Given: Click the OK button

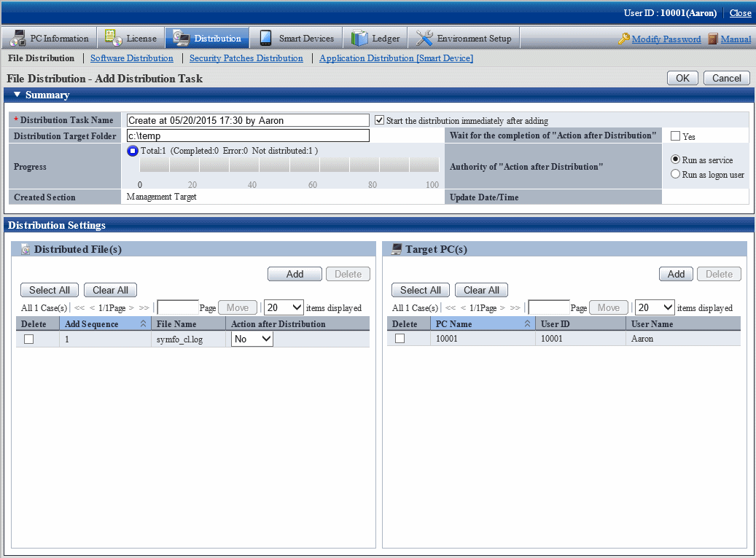Looking at the screenshot, I should 682,78.
